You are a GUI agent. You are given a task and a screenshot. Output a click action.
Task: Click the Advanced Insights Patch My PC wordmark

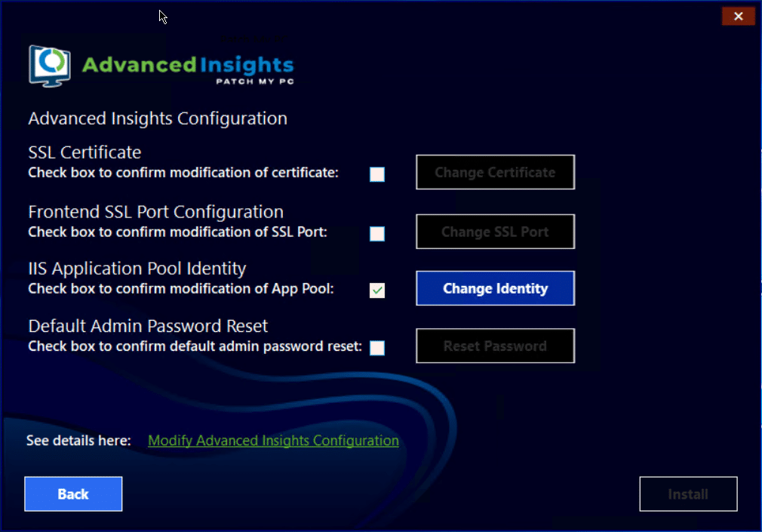(x=187, y=68)
